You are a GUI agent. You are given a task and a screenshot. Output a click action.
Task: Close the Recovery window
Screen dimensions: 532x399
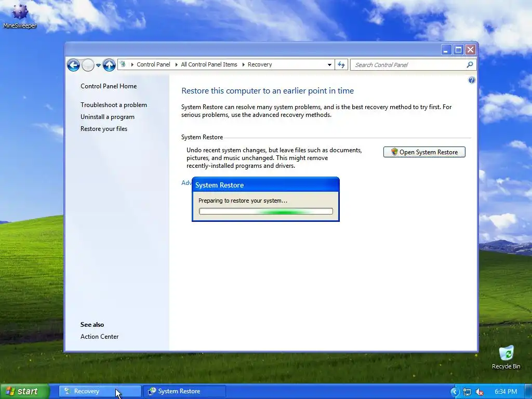pyautogui.click(x=470, y=50)
